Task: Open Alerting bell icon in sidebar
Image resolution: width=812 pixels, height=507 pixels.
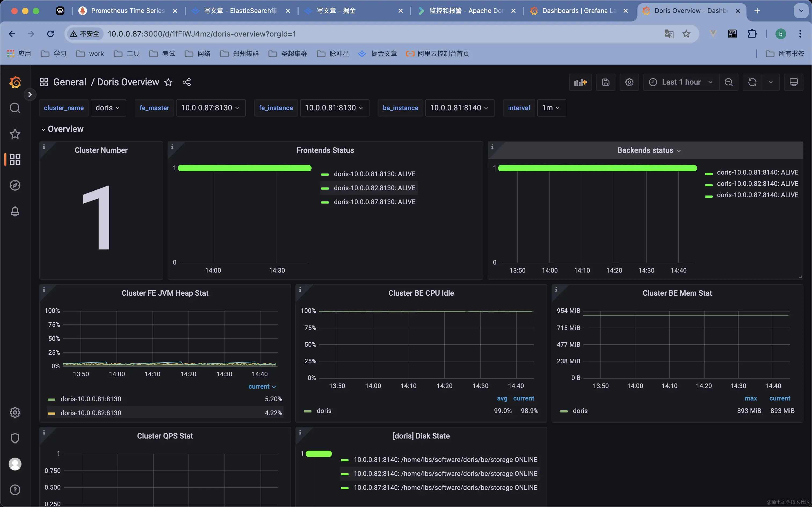Action: point(15,211)
